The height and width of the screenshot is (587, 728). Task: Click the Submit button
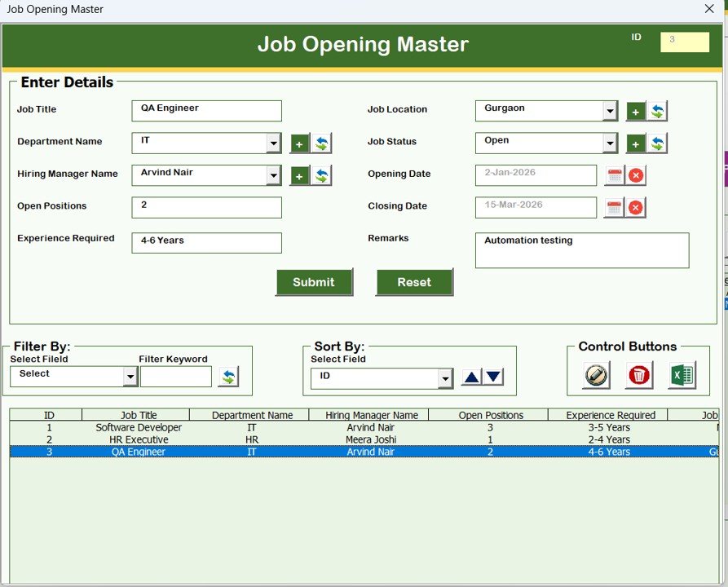tap(314, 282)
